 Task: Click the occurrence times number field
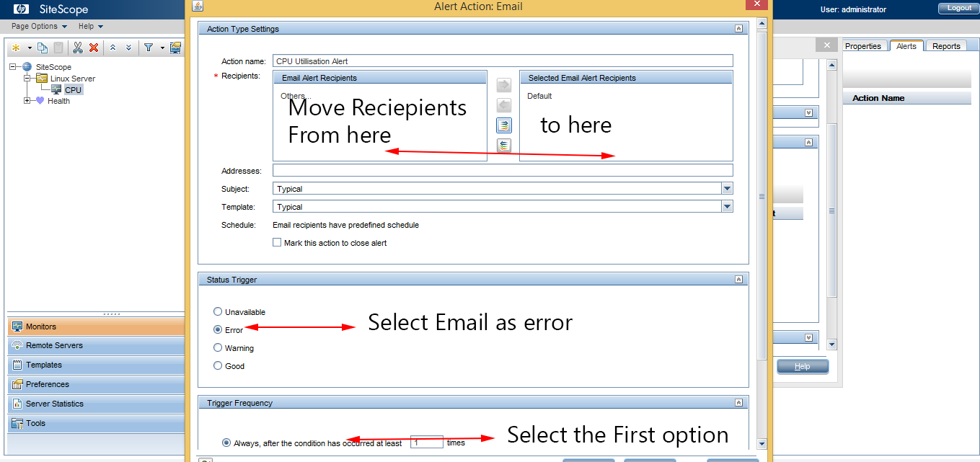(426, 442)
